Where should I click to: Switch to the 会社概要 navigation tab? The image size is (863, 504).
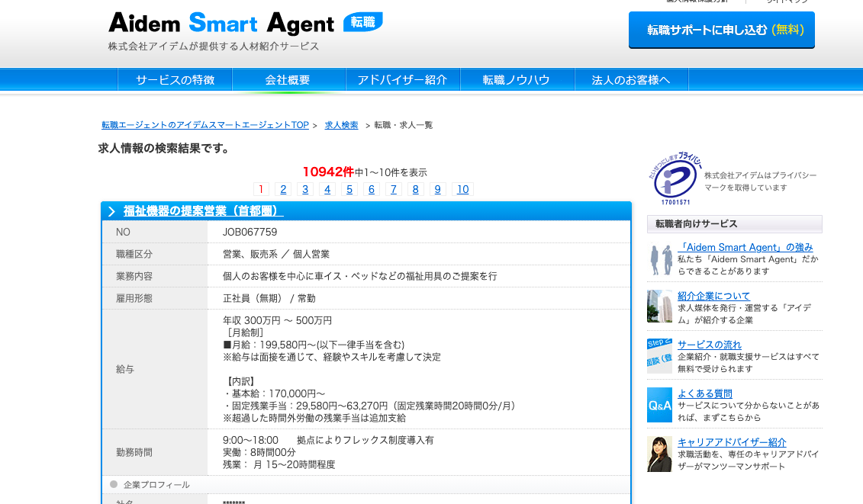pyautogui.click(x=288, y=79)
